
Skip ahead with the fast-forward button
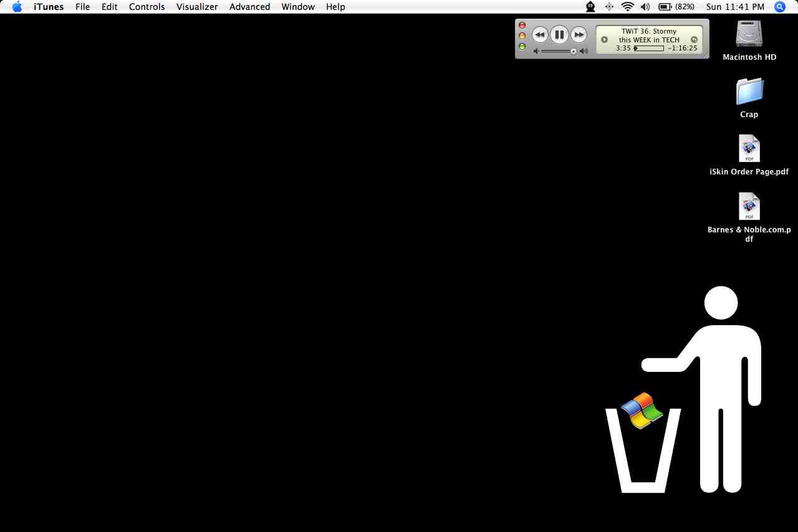579,35
